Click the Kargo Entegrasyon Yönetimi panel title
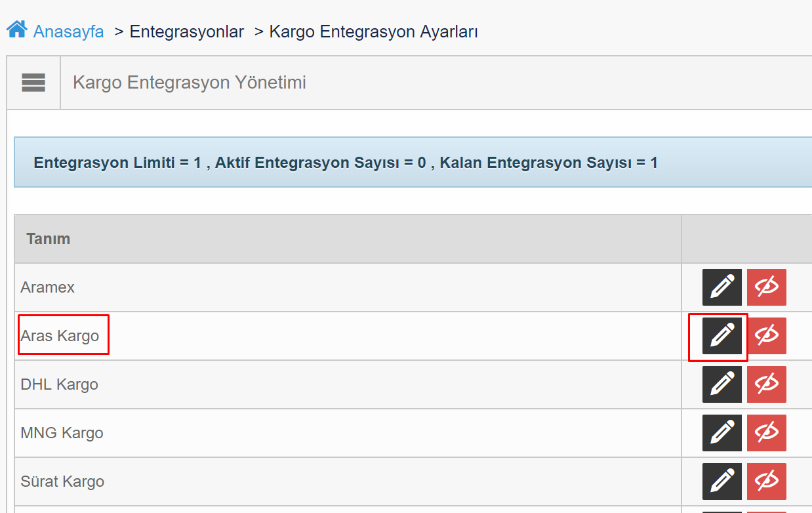Viewport: 812px width, 513px height. (190, 83)
